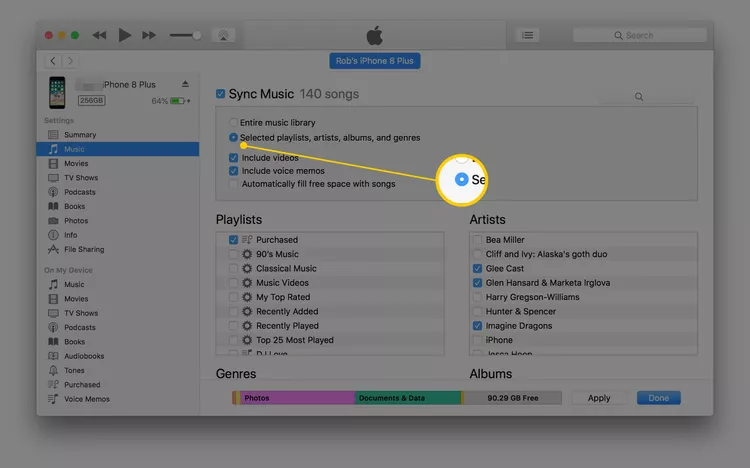
Task: Click the Apply button
Action: click(x=599, y=398)
